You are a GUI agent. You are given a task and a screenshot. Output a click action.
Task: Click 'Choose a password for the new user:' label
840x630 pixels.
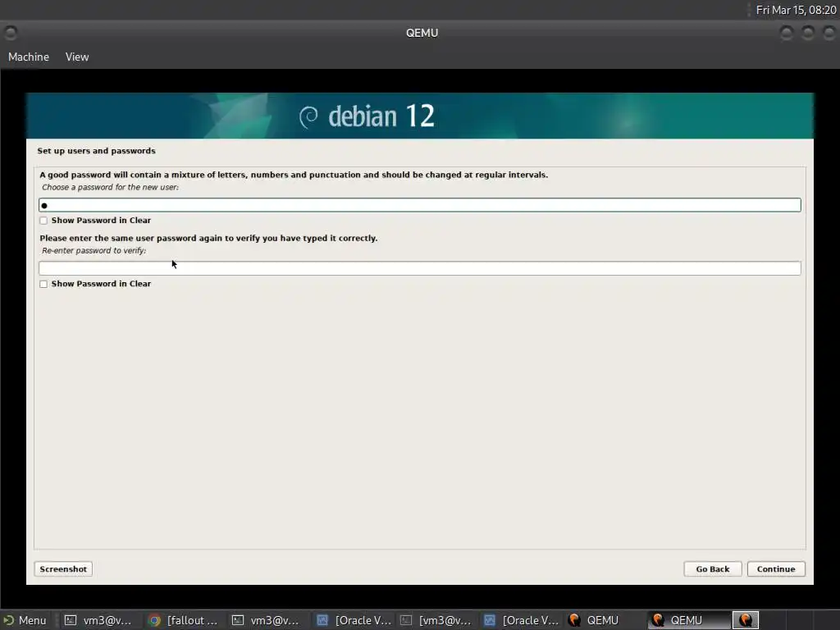click(111, 188)
